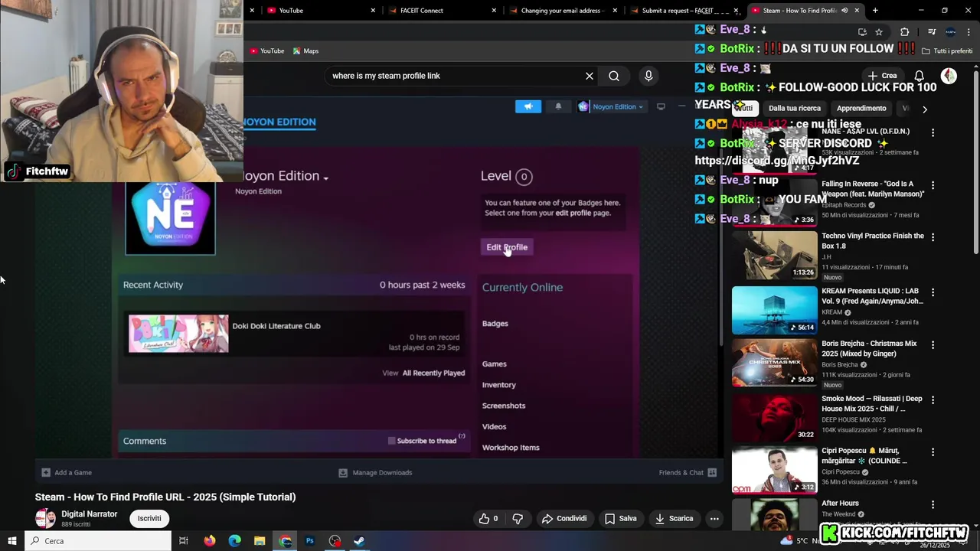980x551 pixels.
Task: Click the Condividi share button
Action: pos(564,518)
